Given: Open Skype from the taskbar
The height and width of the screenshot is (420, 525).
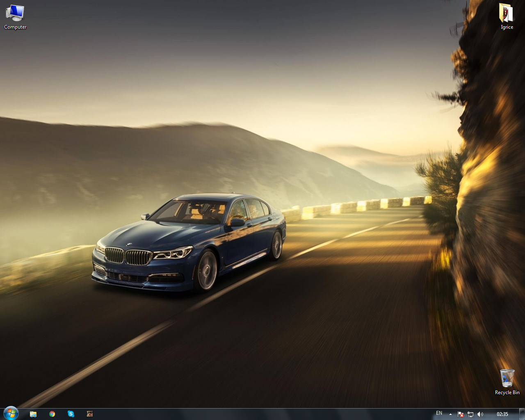Looking at the screenshot, I should click(x=71, y=414).
